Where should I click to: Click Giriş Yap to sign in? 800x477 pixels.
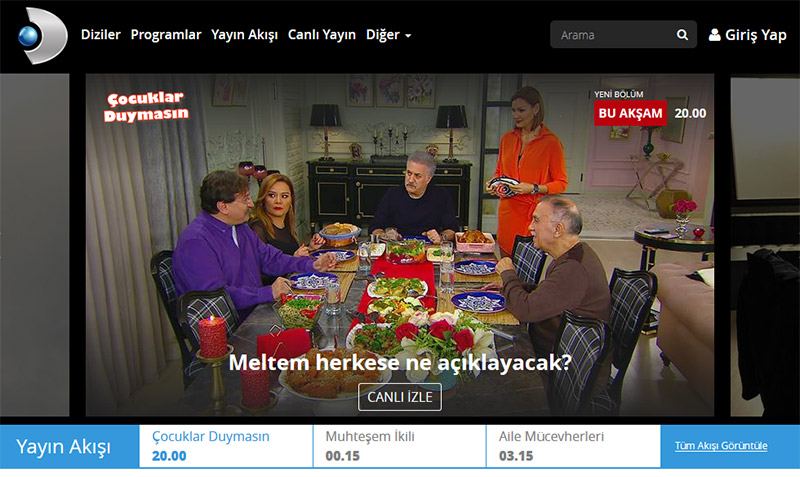[x=748, y=35]
